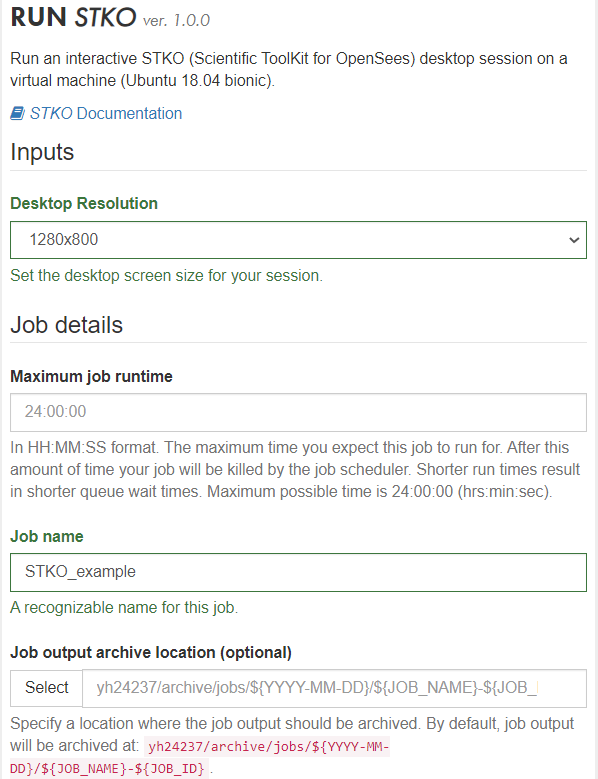Click the Job details section heading
The height and width of the screenshot is (779, 598).
pos(67,325)
